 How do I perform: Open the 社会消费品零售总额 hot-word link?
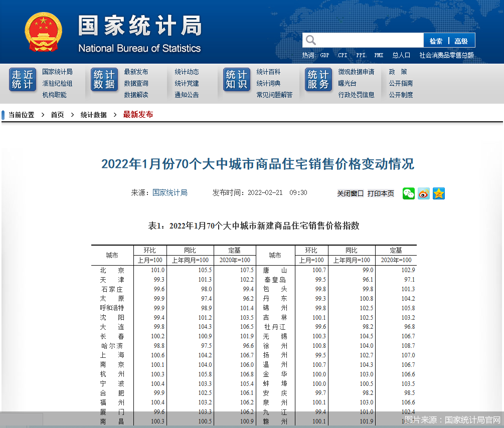[446, 55]
